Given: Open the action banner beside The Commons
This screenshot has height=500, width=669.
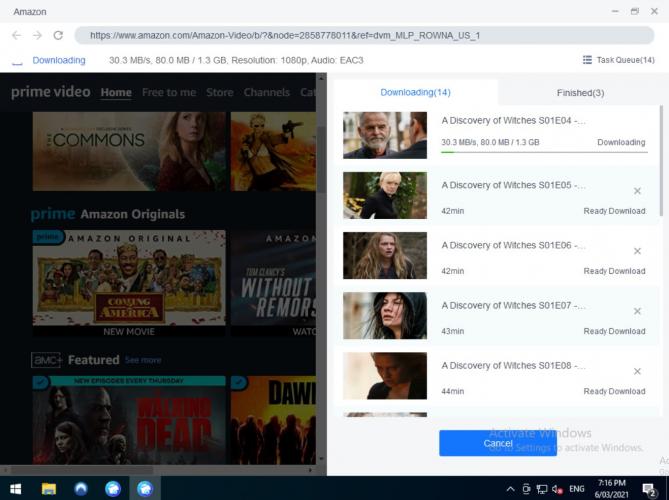Looking at the screenshot, I should pyautogui.click(x=273, y=151).
